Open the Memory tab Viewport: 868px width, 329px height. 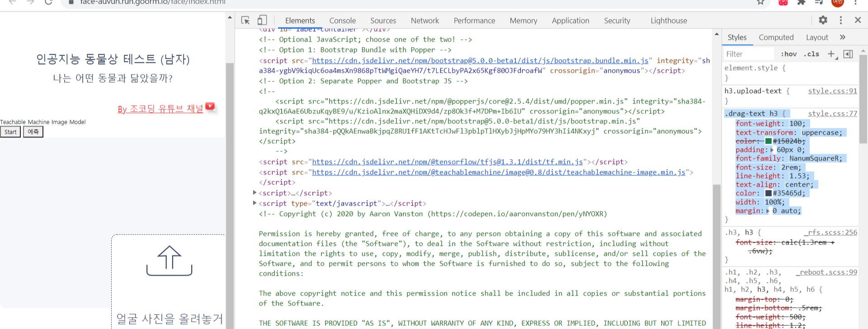(x=523, y=21)
